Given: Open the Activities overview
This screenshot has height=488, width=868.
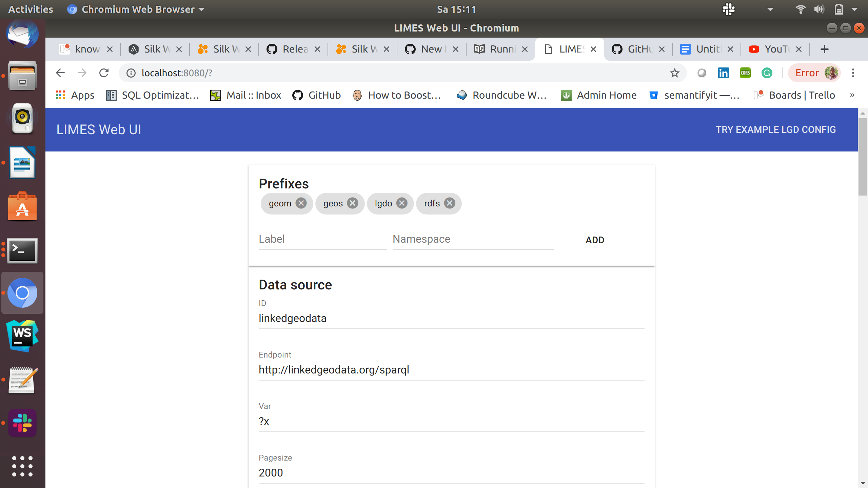Looking at the screenshot, I should click(30, 9).
